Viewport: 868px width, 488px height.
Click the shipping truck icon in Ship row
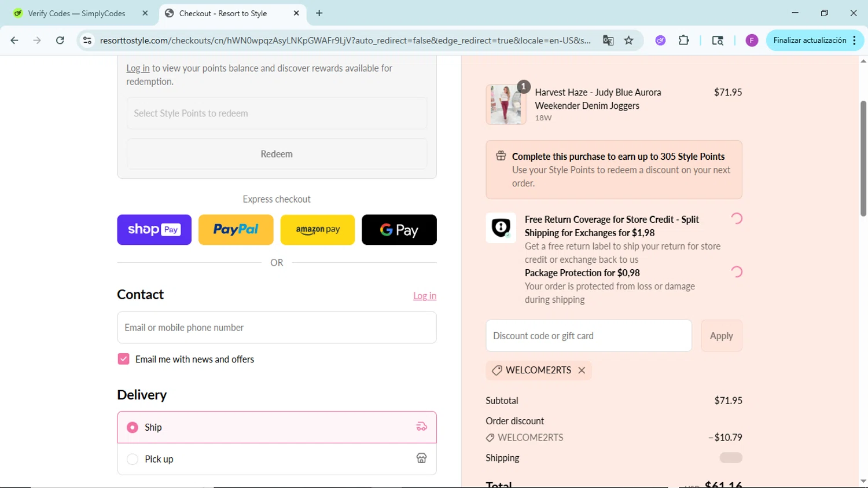pyautogui.click(x=421, y=427)
